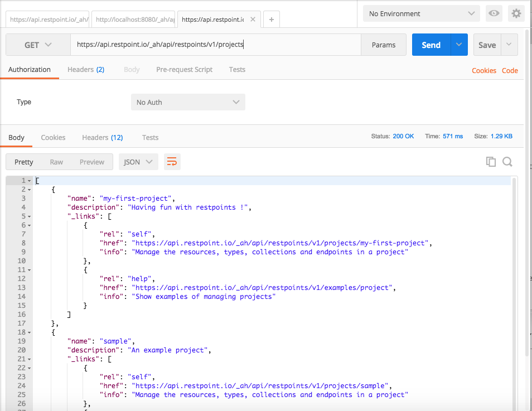
Task: Click "Show examples of managing projects" text
Action: tap(204, 297)
